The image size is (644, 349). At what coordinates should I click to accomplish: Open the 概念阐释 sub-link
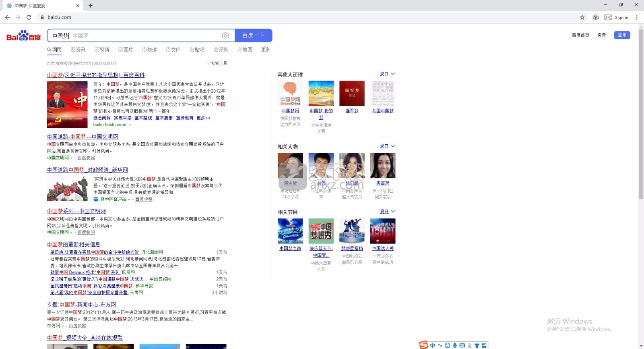pos(102,118)
